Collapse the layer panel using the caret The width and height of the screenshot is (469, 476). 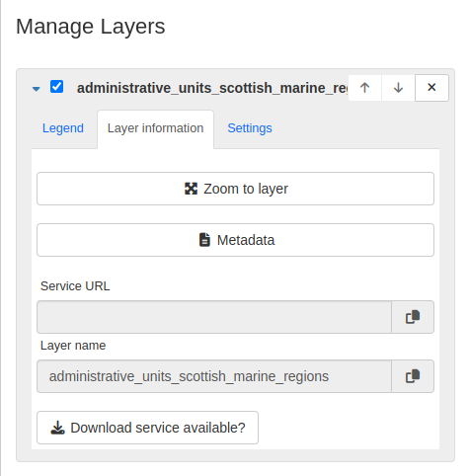tap(37, 89)
